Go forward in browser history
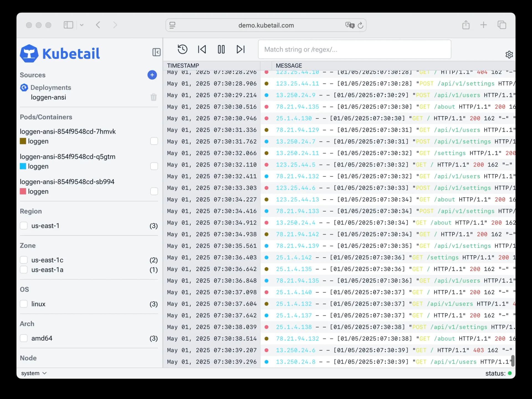Image resolution: width=532 pixels, height=399 pixels. coord(115,25)
